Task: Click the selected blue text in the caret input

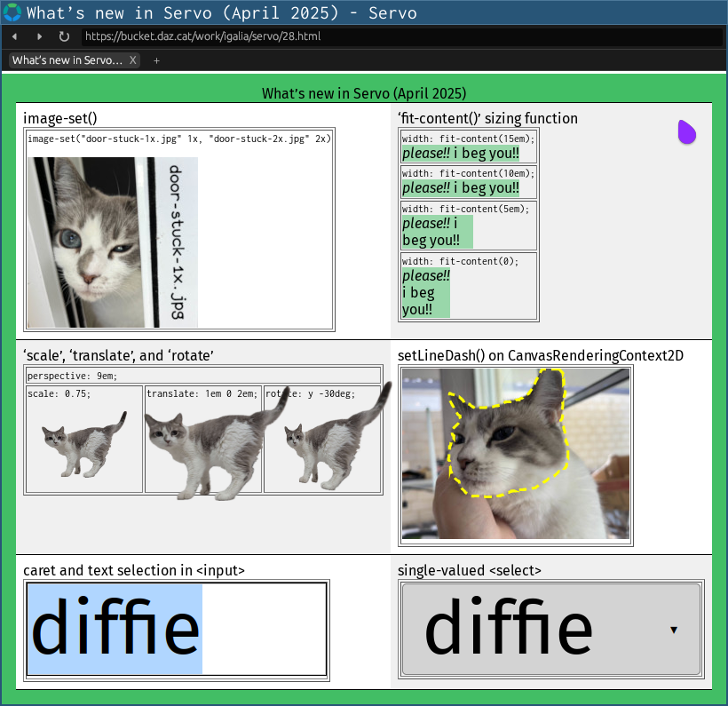Action: (x=115, y=628)
